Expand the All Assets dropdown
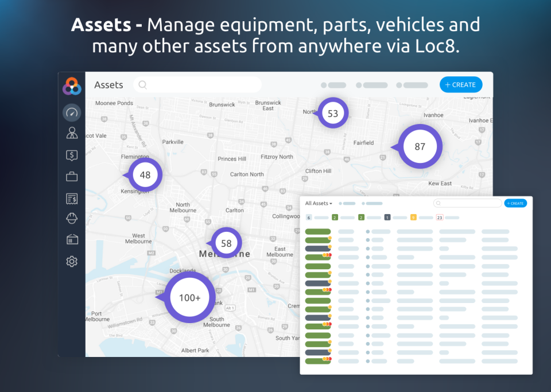Viewport: 551px width, 392px height. point(319,203)
